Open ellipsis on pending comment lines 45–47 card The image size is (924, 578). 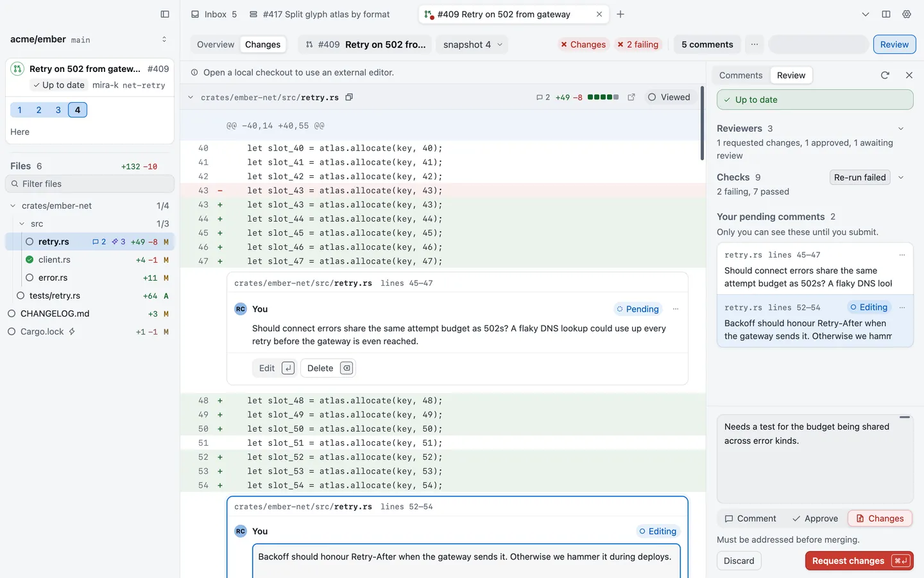902,255
